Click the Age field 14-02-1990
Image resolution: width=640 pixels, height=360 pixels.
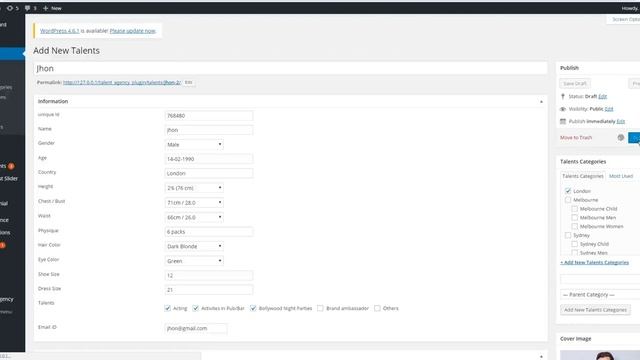pyautogui.click(x=209, y=159)
